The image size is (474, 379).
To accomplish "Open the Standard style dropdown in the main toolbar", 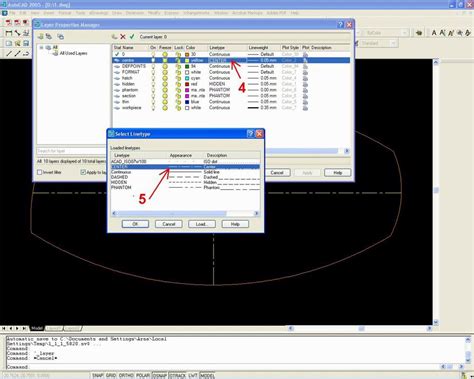I will (x=393, y=43).
